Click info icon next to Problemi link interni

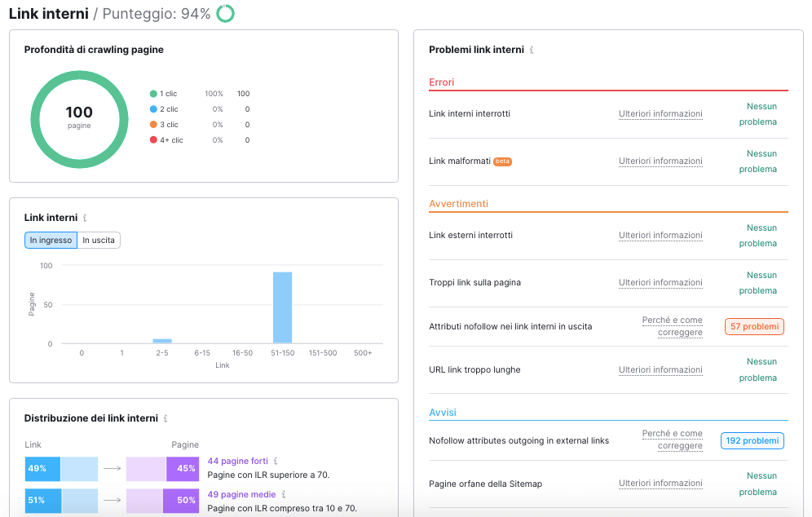coord(532,50)
